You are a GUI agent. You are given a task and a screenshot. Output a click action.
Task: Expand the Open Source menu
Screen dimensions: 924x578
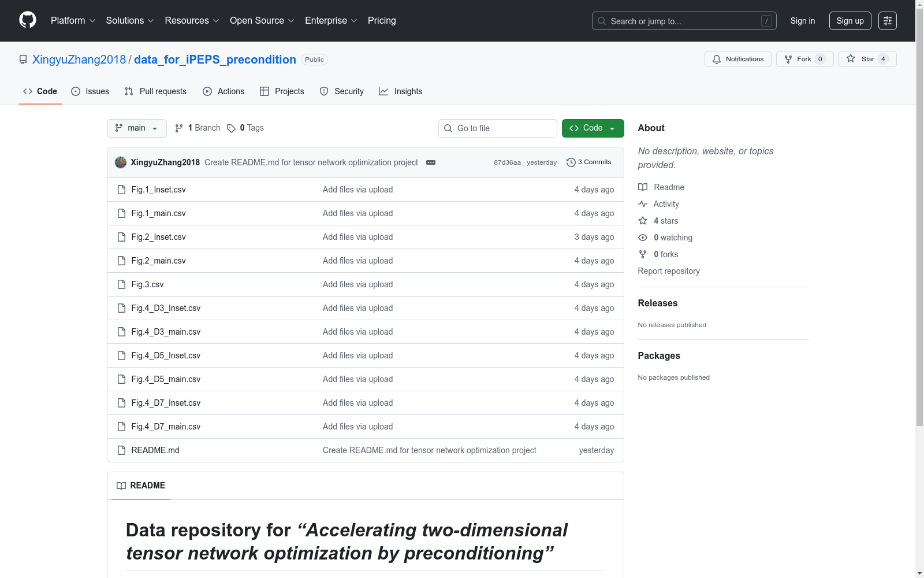[262, 21]
